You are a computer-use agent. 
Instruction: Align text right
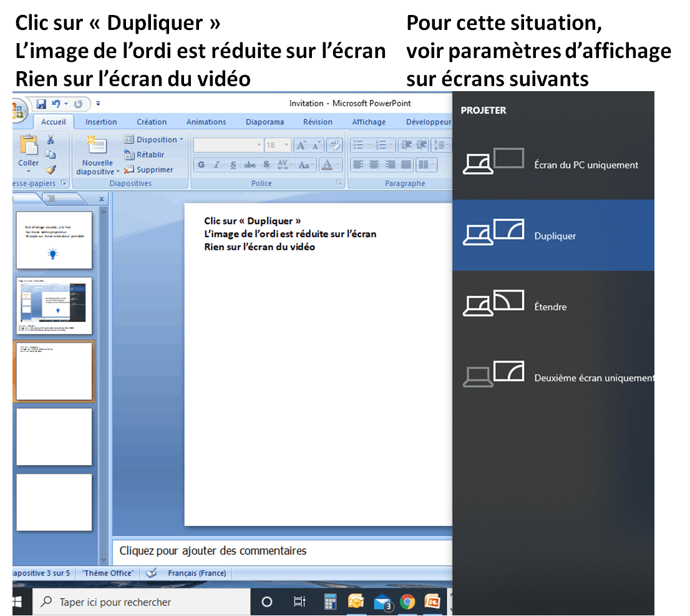(x=391, y=165)
